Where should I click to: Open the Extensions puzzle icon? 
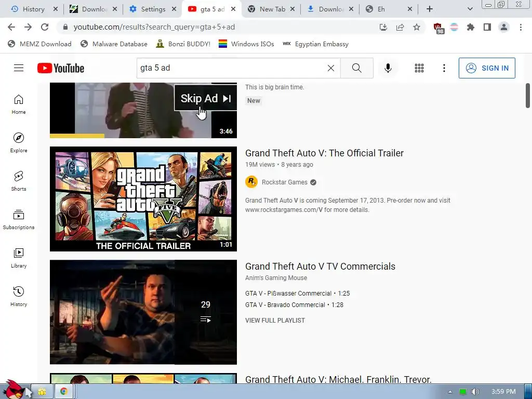pos(471,27)
